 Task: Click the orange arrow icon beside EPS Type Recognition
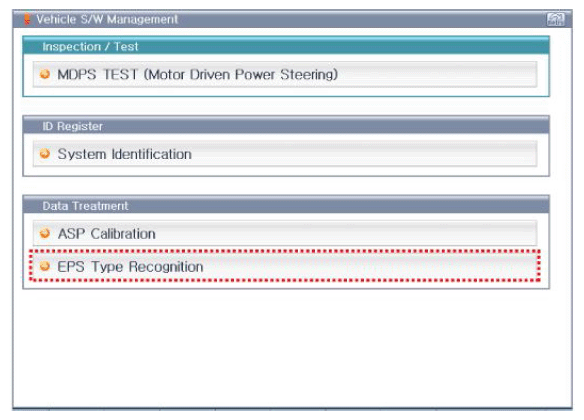[45, 266]
